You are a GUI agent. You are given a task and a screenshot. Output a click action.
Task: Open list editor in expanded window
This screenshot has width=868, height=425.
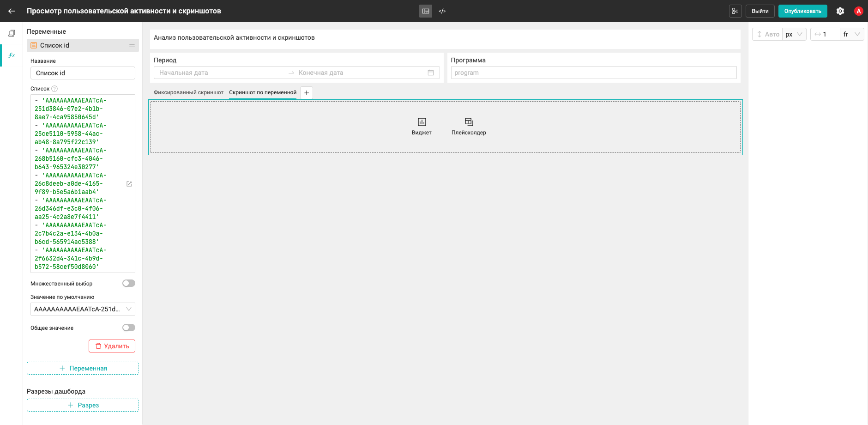(x=129, y=184)
